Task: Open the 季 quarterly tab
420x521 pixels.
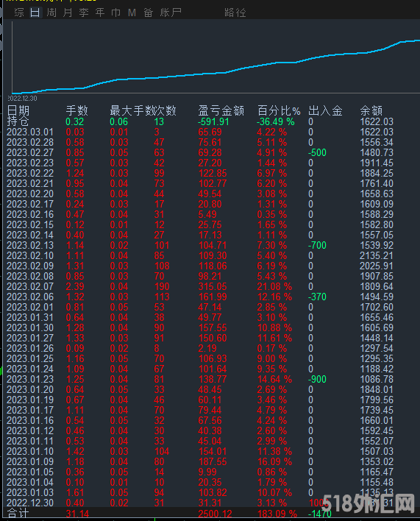Action: pyautogui.click(x=84, y=13)
